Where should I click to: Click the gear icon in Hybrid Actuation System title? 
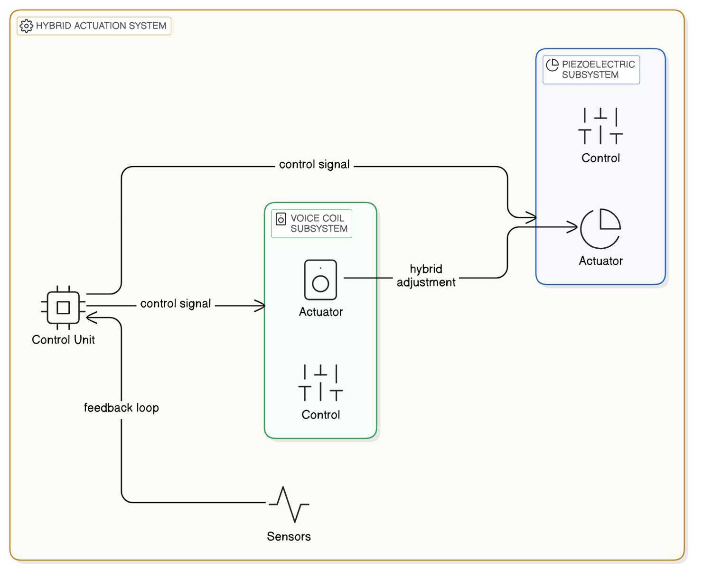coord(27,26)
